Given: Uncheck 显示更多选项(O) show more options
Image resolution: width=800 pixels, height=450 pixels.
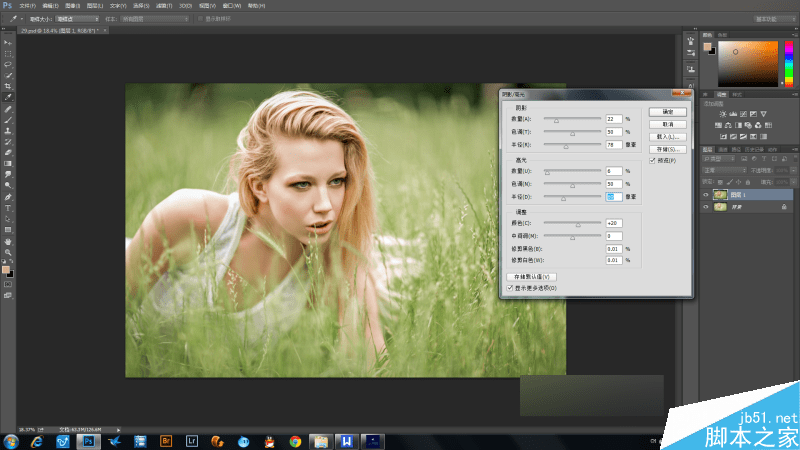Looking at the screenshot, I should pyautogui.click(x=510, y=288).
